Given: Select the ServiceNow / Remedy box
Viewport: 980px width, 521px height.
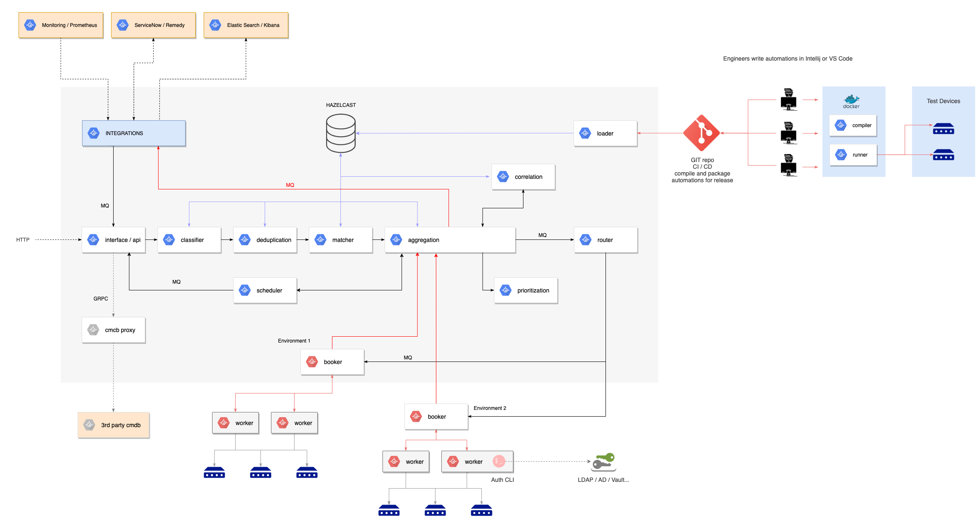Looking at the screenshot, I should 154,25.
